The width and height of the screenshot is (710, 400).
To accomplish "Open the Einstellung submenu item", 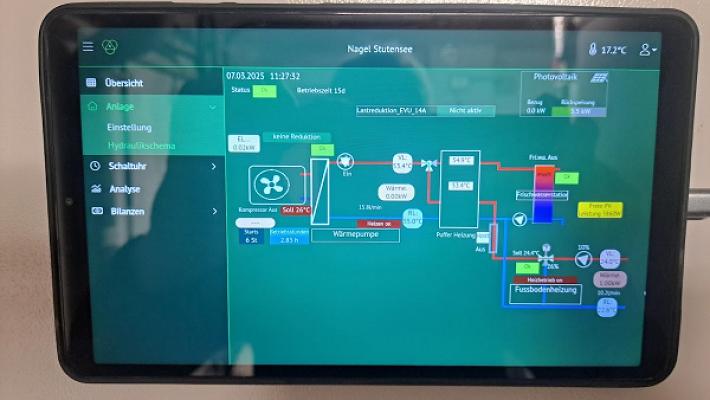I will coord(129,128).
